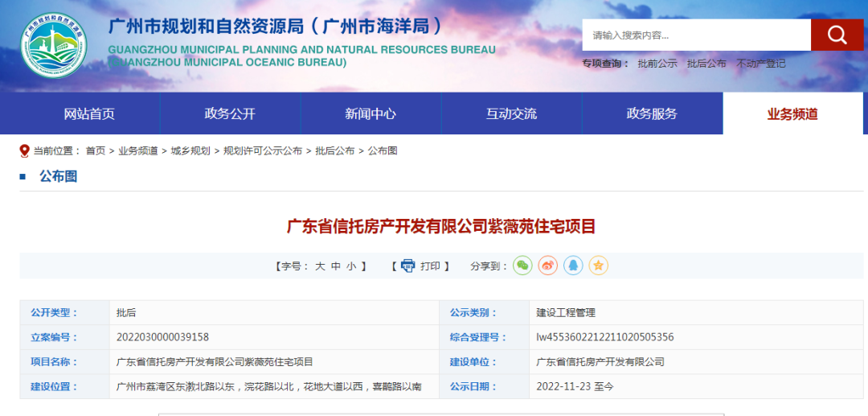Click the bureau logo emblem
Screen dimensions: 868x416
pyautogui.click(x=54, y=45)
